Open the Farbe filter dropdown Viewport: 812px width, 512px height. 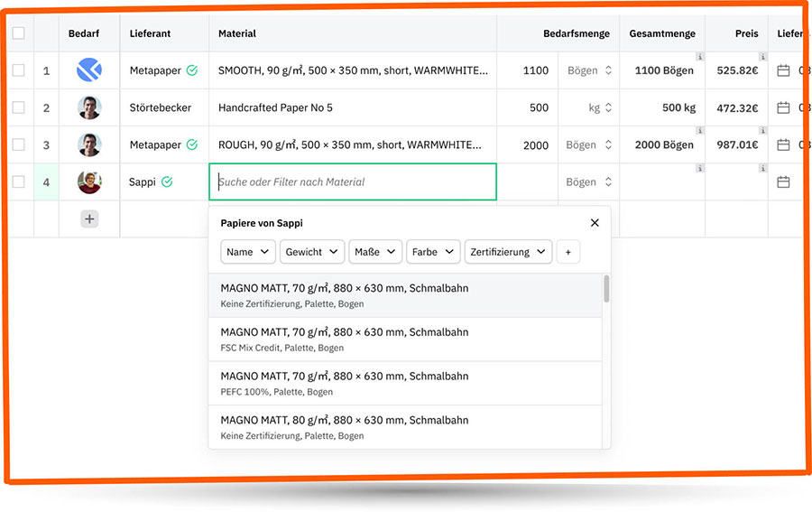tap(433, 252)
